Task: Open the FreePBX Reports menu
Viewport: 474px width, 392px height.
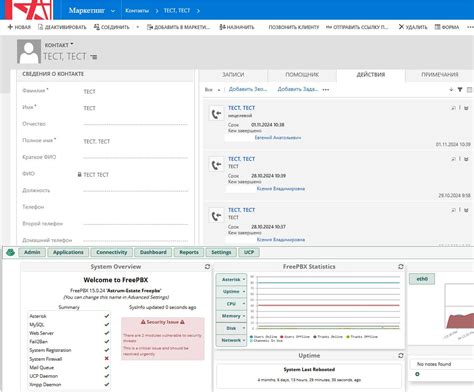Action: click(x=189, y=252)
